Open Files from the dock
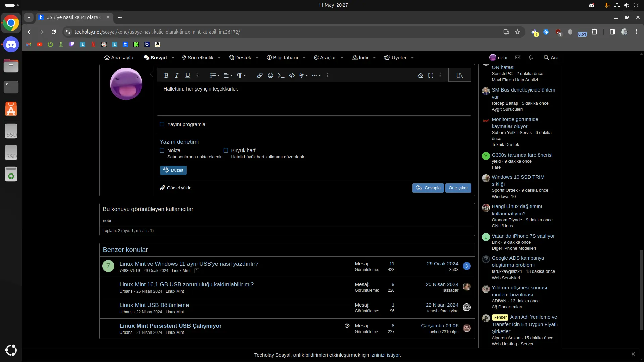This screenshot has height=362, width=644. pyautogui.click(x=11, y=66)
